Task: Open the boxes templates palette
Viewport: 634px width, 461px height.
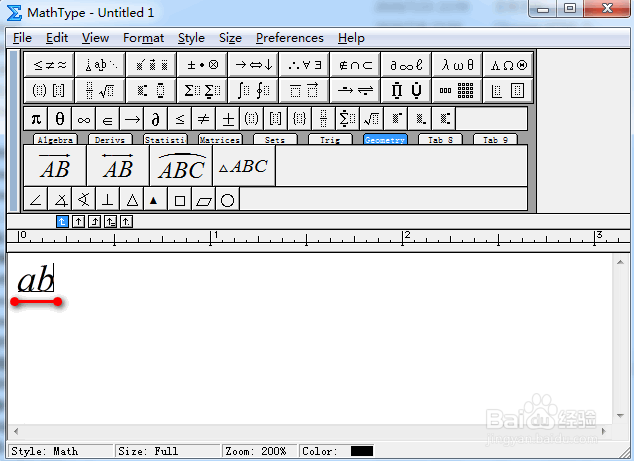Action: 508,90
